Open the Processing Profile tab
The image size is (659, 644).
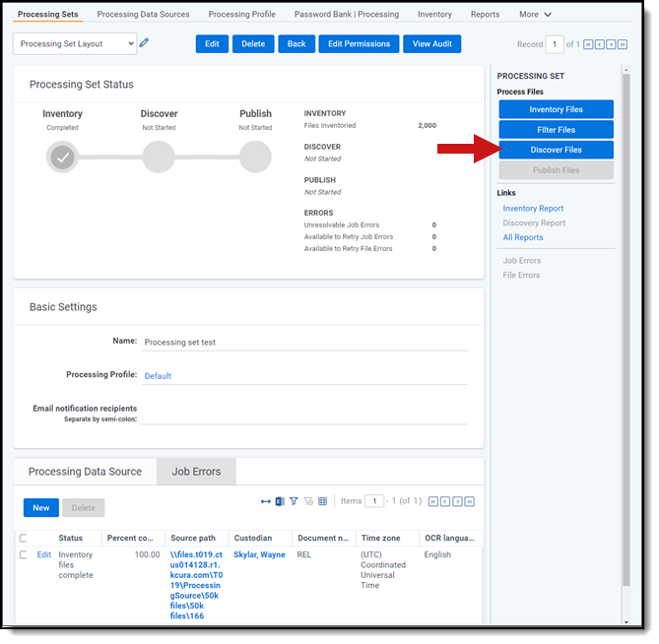242,15
